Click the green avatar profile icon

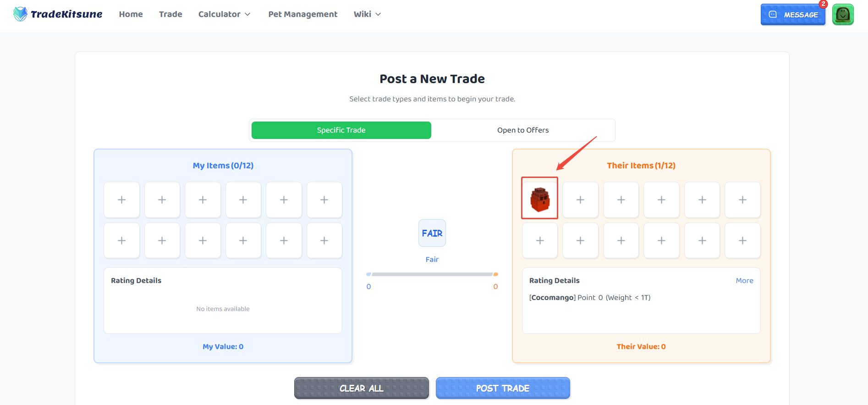point(843,14)
